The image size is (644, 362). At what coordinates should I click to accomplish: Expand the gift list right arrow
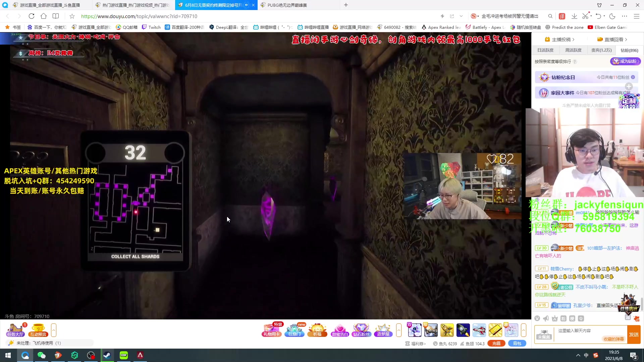point(523,330)
